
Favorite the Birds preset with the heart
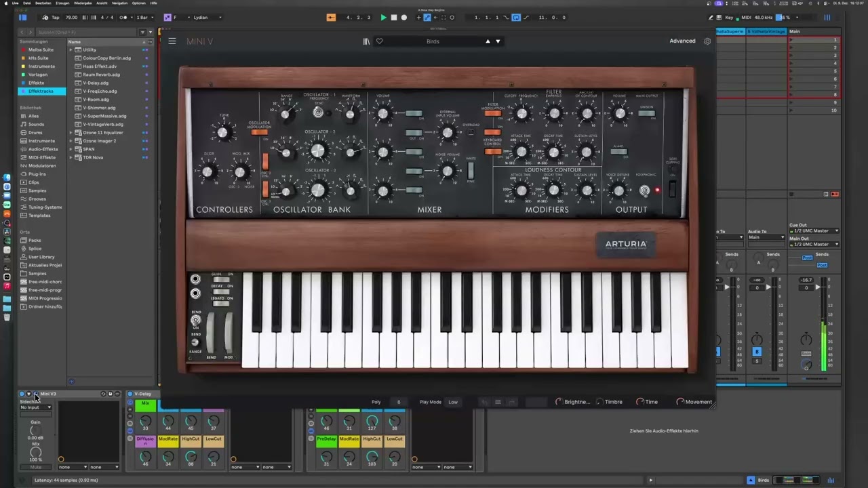tap(379, 41)
